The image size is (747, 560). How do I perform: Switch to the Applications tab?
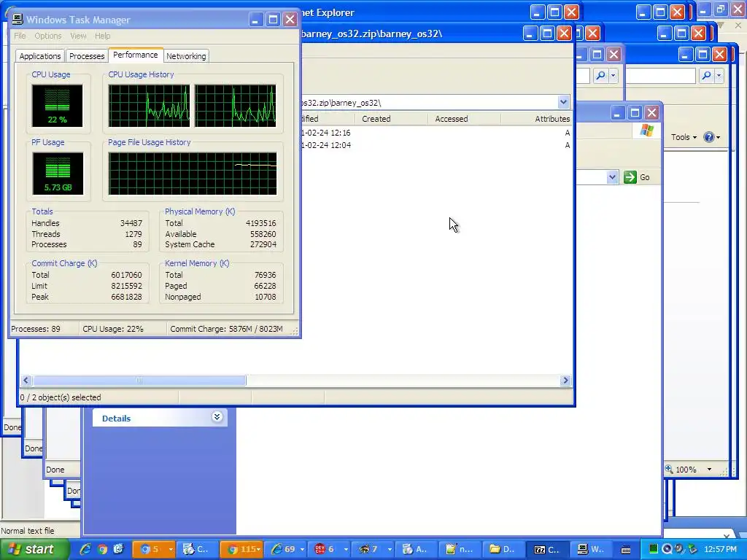[x=40, y=56]
